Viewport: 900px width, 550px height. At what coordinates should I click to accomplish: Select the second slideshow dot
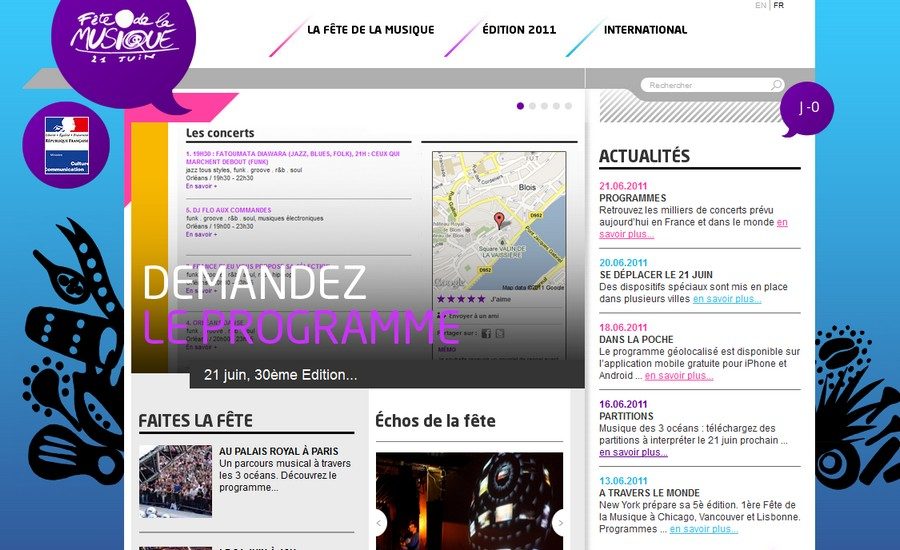point(532,106)
